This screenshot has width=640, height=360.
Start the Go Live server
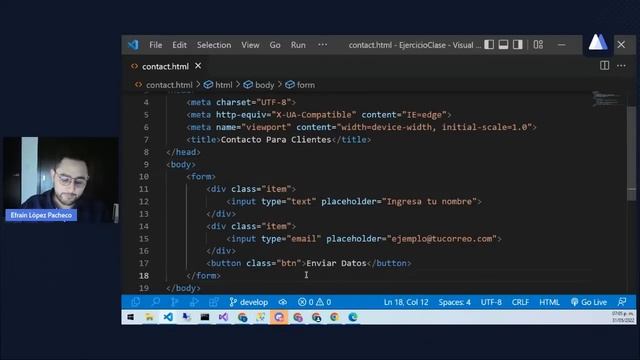[589, 302]
